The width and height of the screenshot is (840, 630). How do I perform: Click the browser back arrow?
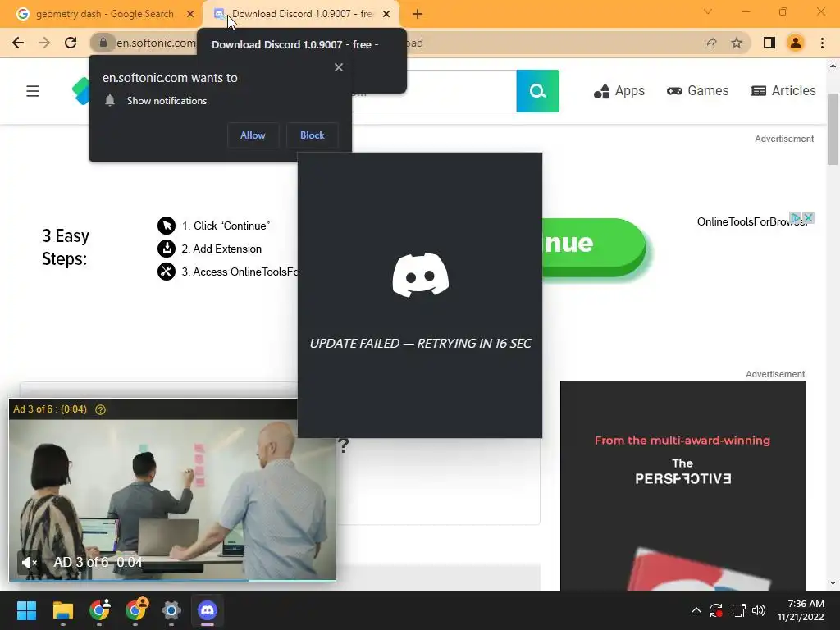pos(18,43)
